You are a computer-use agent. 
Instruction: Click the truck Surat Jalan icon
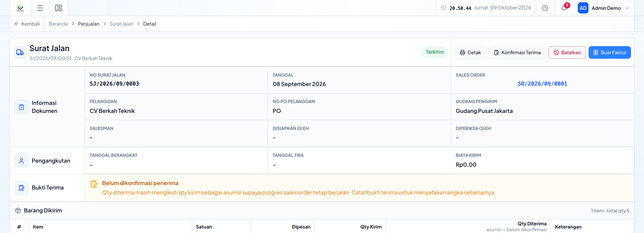20,52
